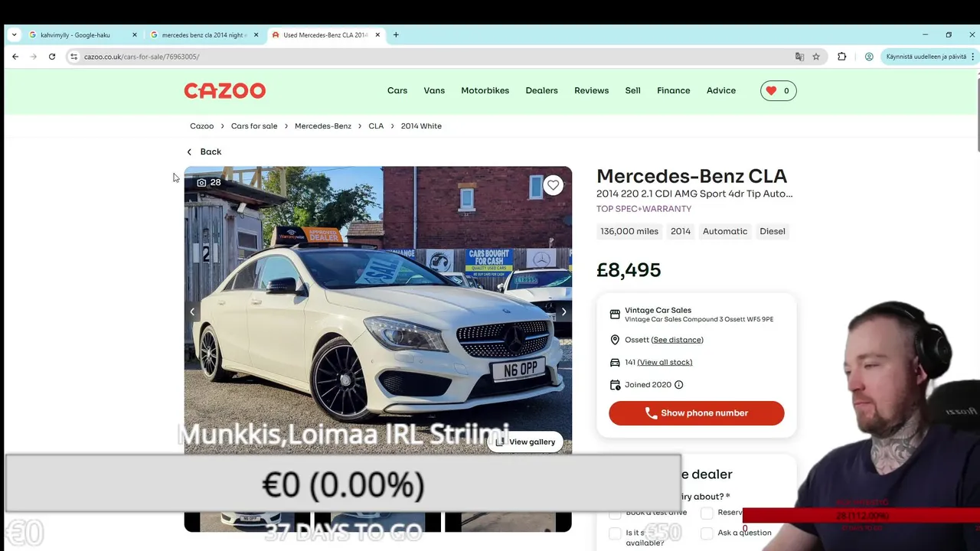Click Joined 2020 info icon
Viewport: 980px width, 551px height.
point(678,385)
